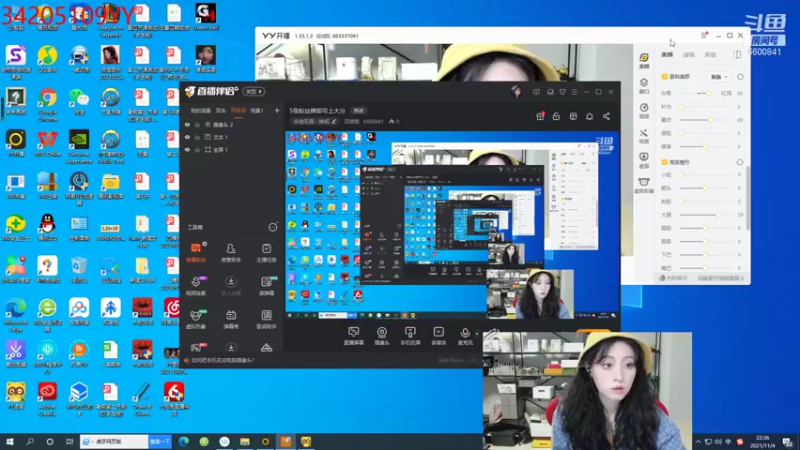This screenshot has height=450, width=800.
Task: Show hidden tray icons in taskbar
Action: point(698,442)
